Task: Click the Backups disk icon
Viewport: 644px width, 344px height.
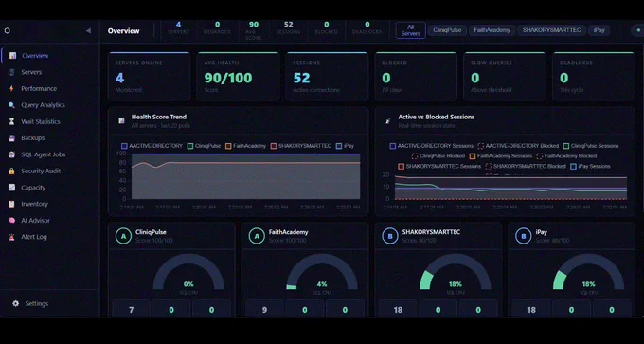Action: (12, 138)
